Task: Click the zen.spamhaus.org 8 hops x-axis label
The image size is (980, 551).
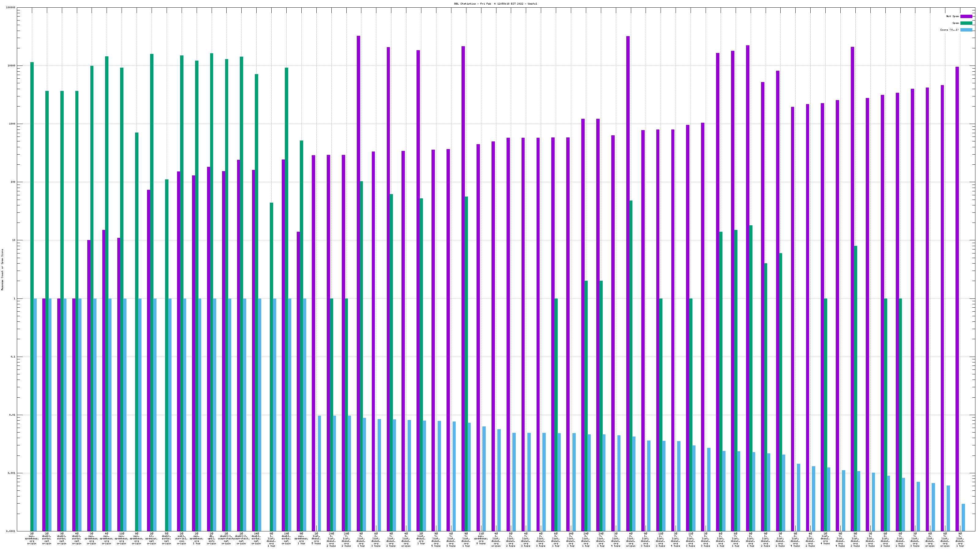Action: pyautogui.click(x=481, y=538)
